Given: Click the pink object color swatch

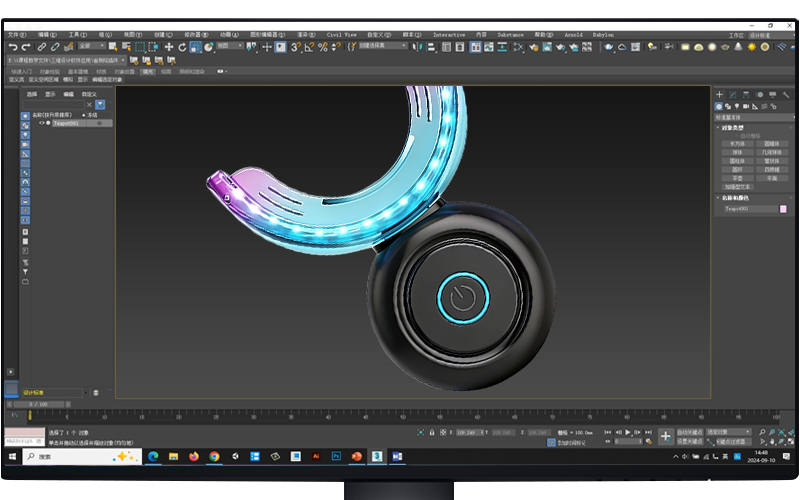Looking at the screenshot, I should click(783, 209).
